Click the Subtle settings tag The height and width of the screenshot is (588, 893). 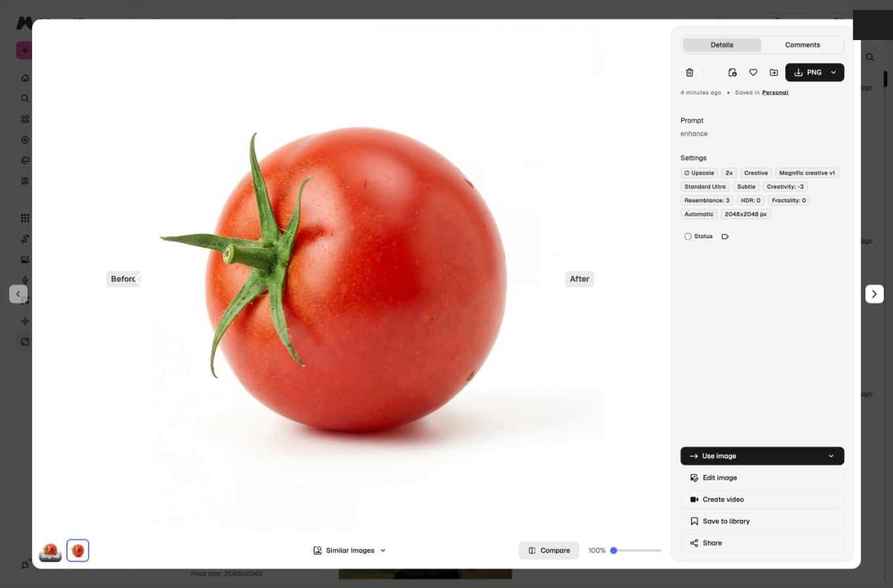[x=746, y=187]
